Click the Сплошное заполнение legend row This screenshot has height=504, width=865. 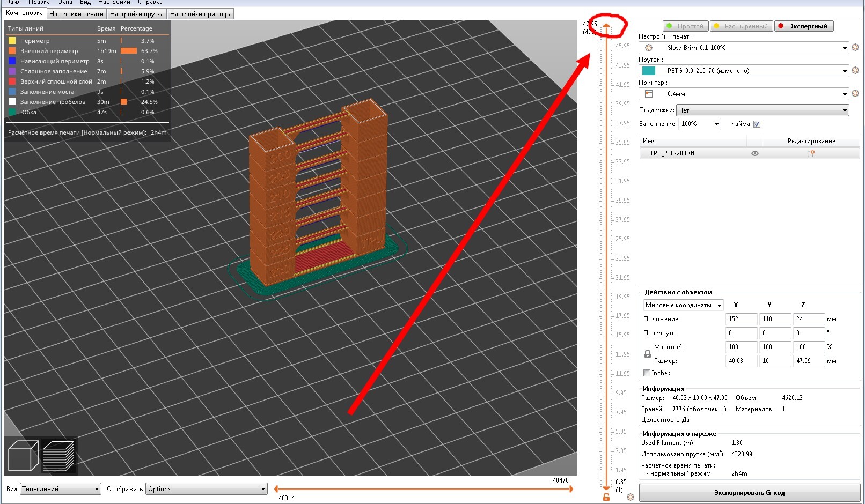[87, 71]
